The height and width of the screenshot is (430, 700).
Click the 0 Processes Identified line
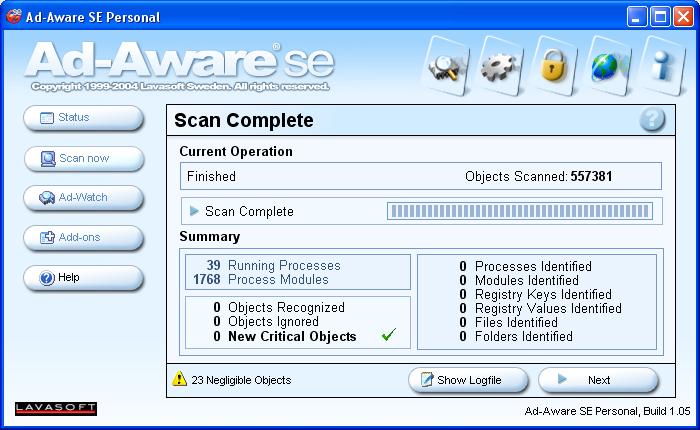click(525, 266)
